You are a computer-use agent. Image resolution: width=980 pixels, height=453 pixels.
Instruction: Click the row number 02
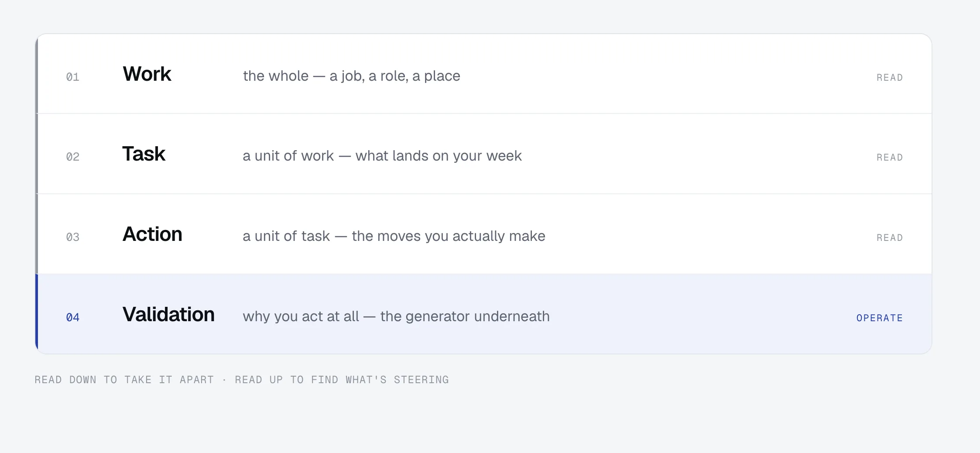click(x=73, y=157)
